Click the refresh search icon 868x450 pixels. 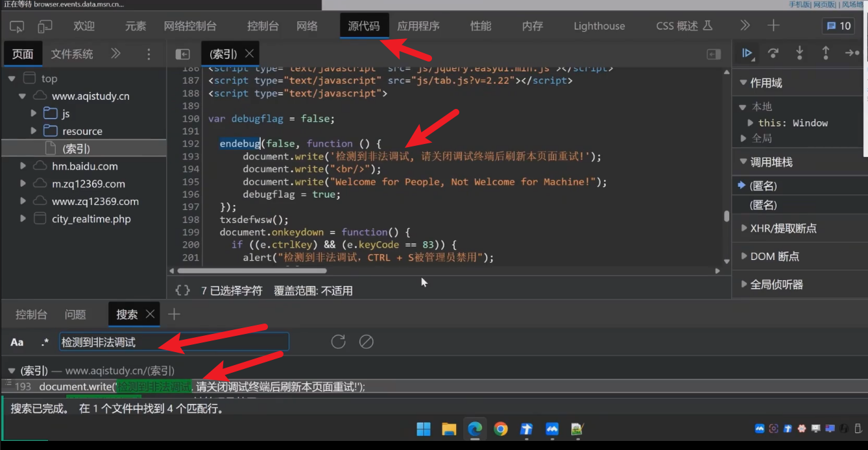coord(338,342)
